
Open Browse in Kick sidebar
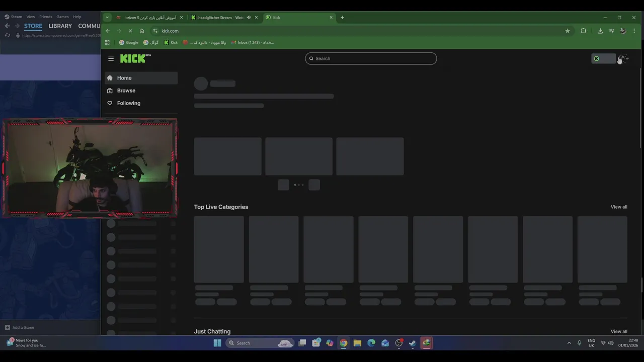[x=141, y=90]
